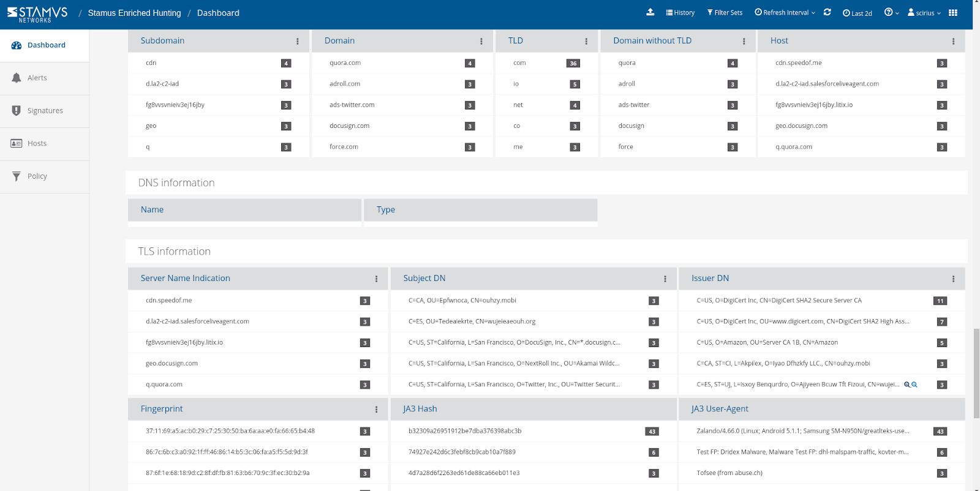
Task: Select Dashboard in the sidebar
Action: 45,45
